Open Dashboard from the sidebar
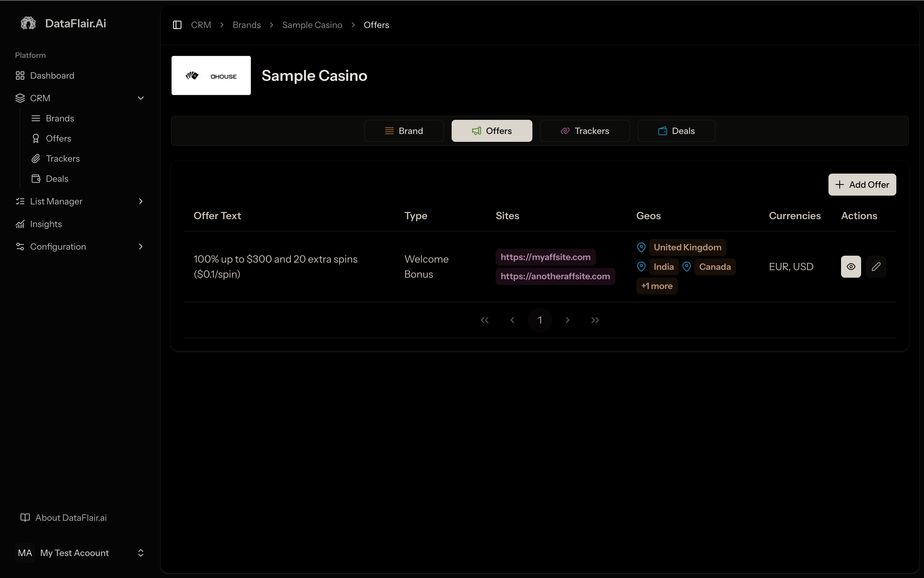This screenshot has width=924, height=578. pyautogui.click(x=52, y=76)
